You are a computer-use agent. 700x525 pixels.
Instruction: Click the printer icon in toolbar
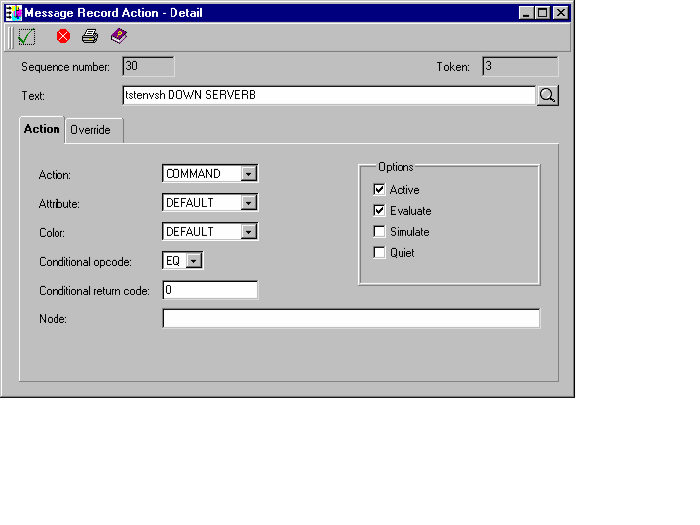90,36
